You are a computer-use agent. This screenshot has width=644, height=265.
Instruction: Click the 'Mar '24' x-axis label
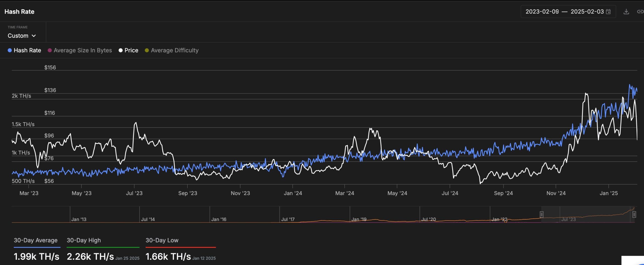click(x=345, y=193)
